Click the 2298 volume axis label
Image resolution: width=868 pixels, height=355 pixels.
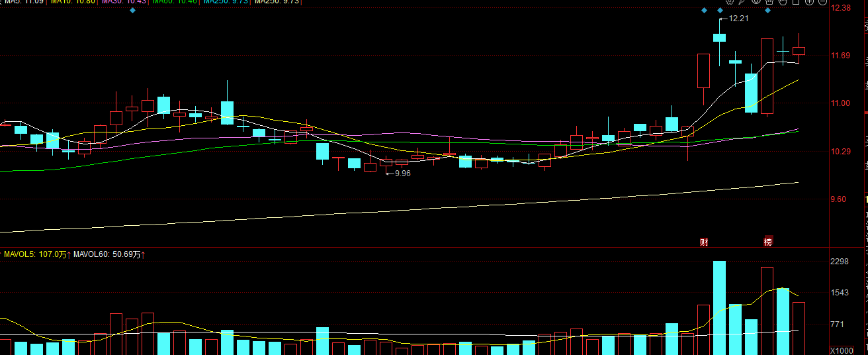(840, 262)
